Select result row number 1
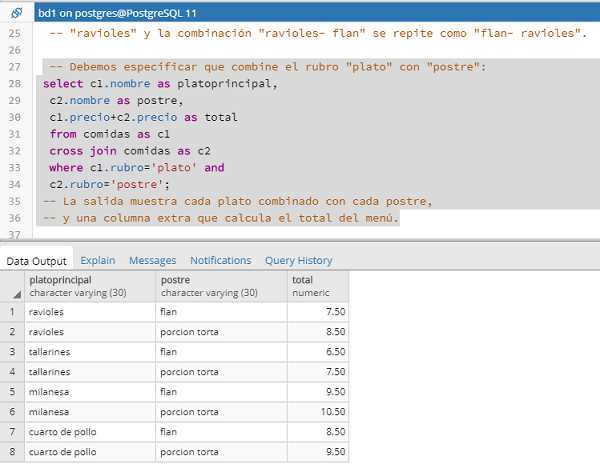Screen dimensions: 600x472 click(12, 312)
